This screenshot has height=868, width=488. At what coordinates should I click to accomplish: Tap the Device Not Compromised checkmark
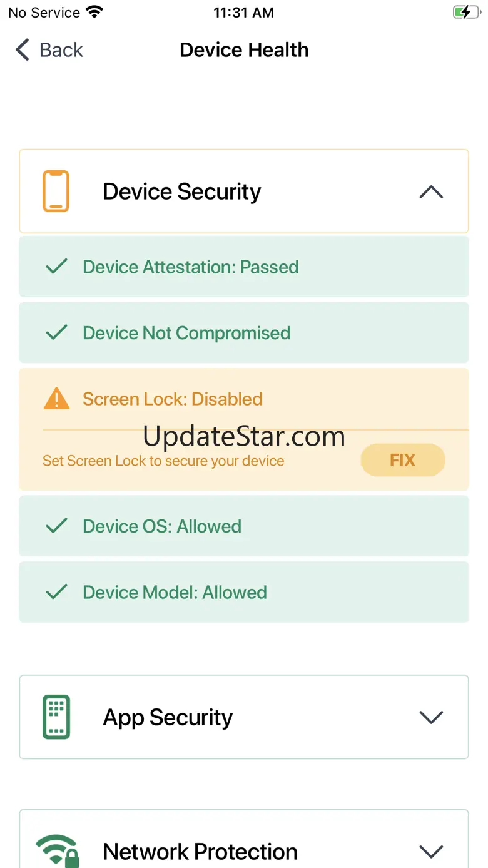57,332
